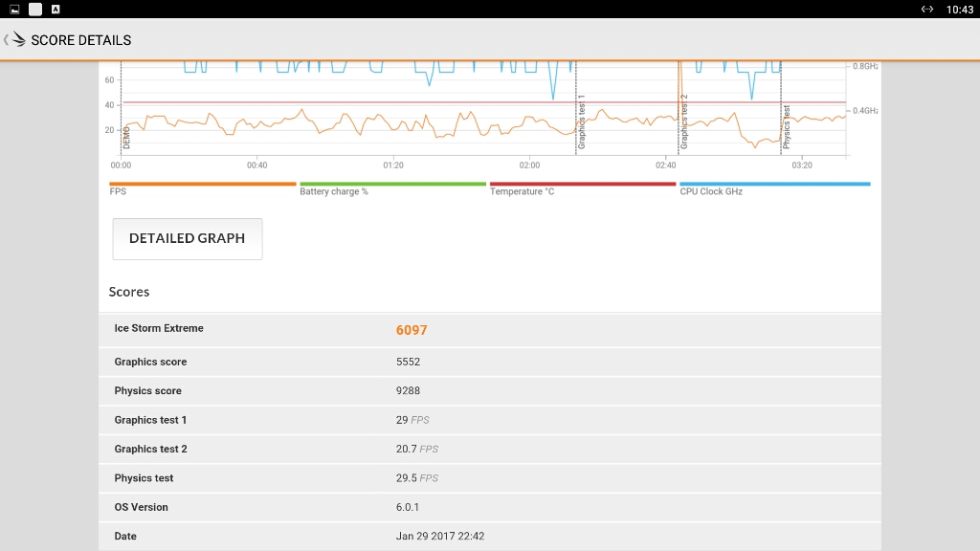Select the Ice Storm Extreme score 6097
This screenshot has height=551, width=980.
click(412, 330)
